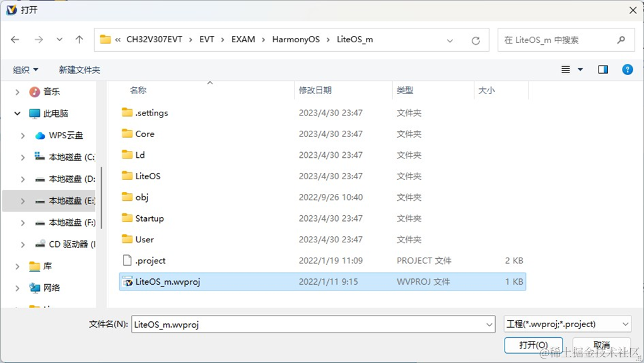
Task: Create a new folder with 新建文件夹
Action: (79, 70)
